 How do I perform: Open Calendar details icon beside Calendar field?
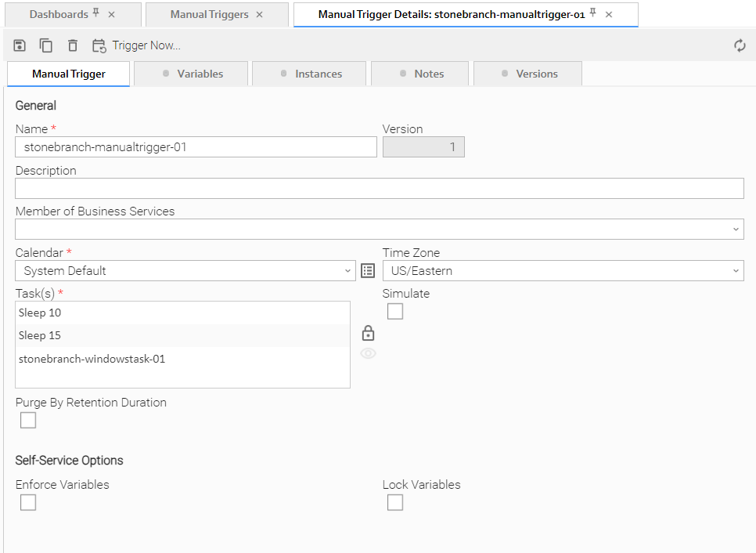(368, 271)
